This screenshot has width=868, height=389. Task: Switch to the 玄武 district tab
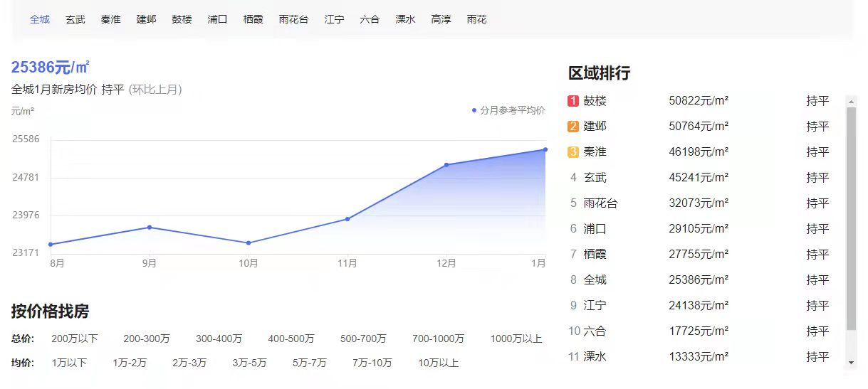[75, 20]
